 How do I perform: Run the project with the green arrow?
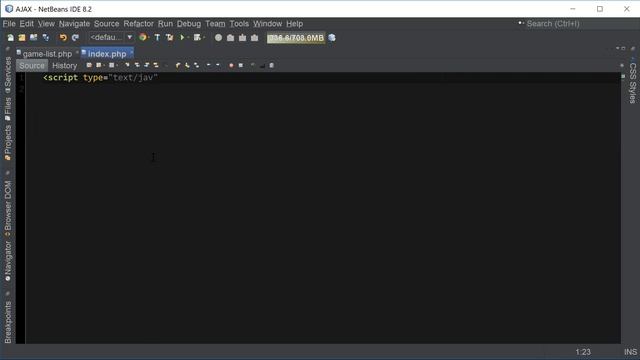pos(182,38)
